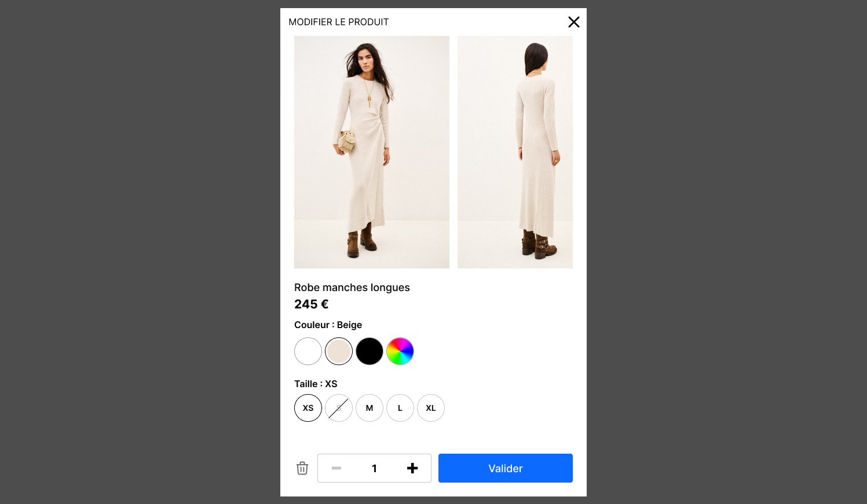Open the back view dress image
This screenshot has height=504, width=867.
[515, 152]
